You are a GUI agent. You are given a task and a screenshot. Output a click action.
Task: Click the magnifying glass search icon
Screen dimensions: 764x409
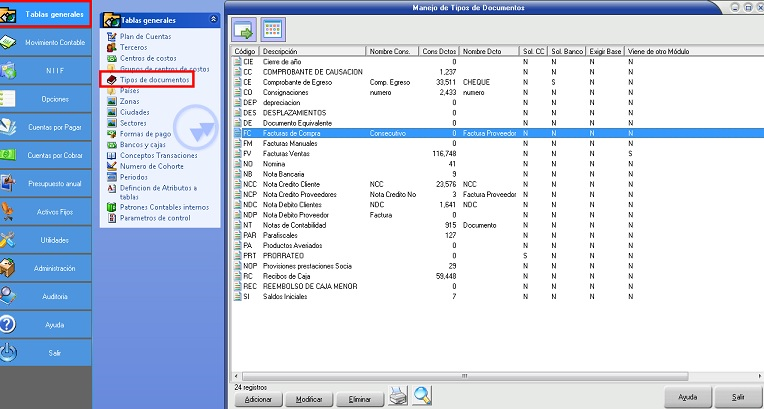pyautogui.click(x=423, y=396)
